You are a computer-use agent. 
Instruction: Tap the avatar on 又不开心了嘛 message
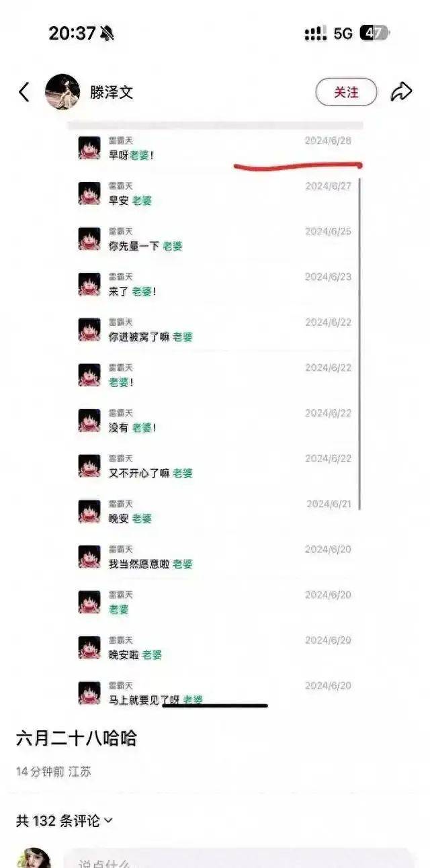click(89, 466)
